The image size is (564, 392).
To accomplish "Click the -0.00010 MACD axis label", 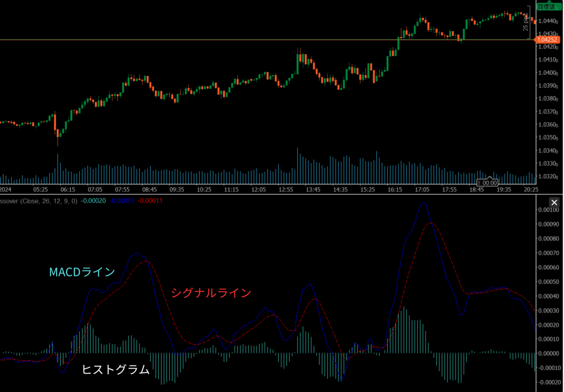I will tap(548, 368).
